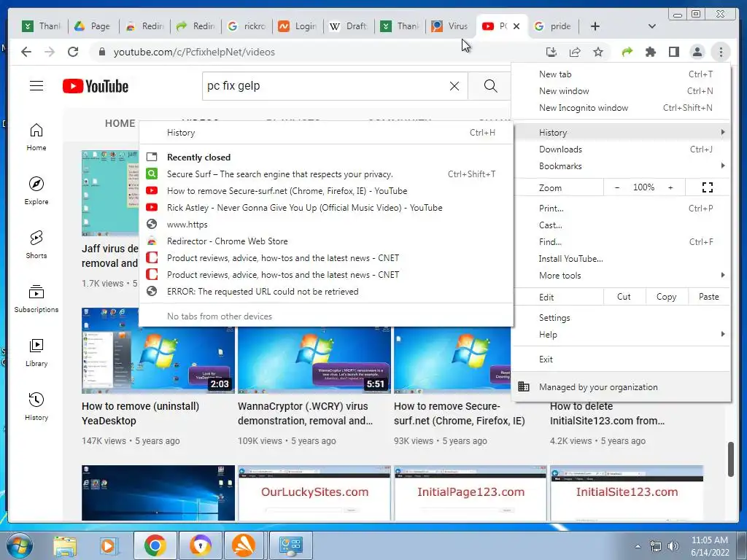Image resolution: width=747 pixels, height=560 pixels.
Task: Open Subscriptions in YouTube sidebar
Action: click(x=36, y=298)
